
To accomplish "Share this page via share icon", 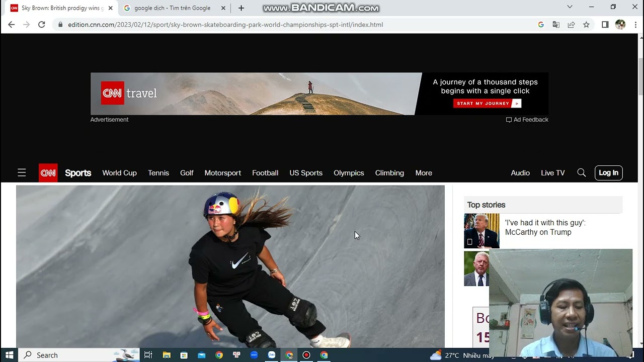I will point(571,25).
